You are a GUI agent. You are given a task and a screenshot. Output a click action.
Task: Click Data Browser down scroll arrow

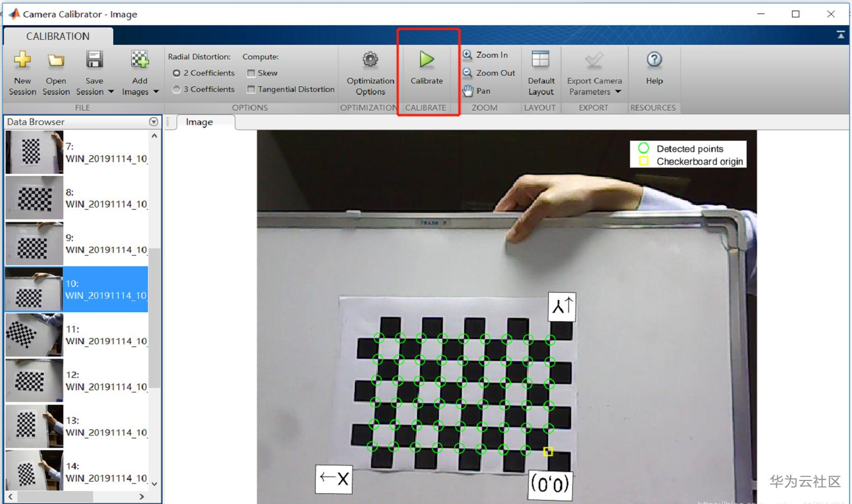point(155,484)
